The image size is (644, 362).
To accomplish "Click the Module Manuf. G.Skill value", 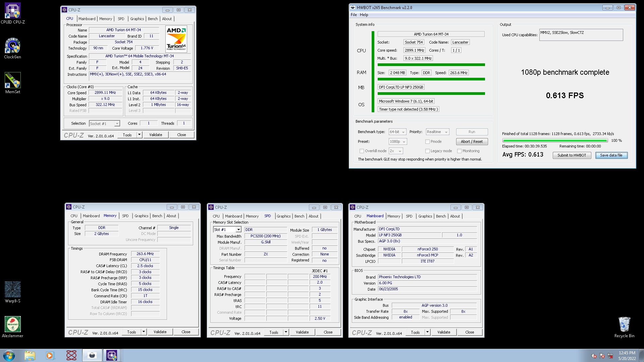I will 265,242.
